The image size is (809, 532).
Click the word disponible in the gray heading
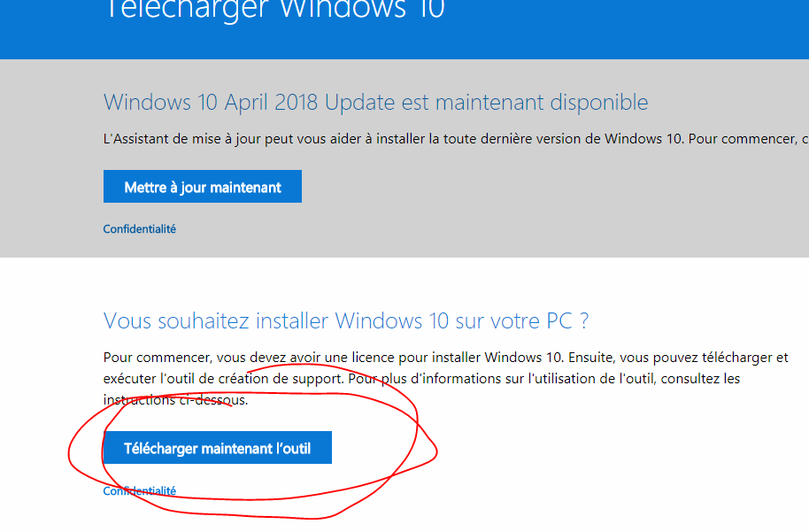pos(598,102)
